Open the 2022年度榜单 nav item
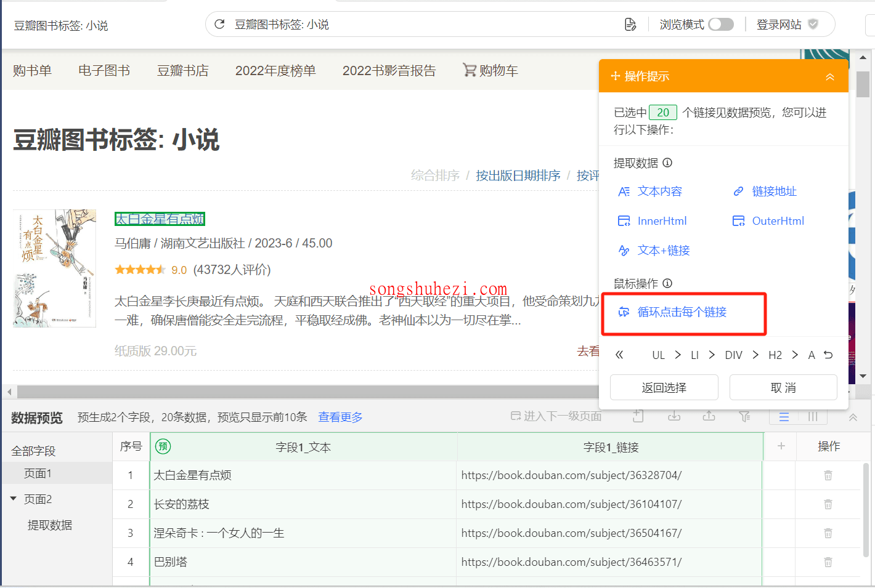 point(275,71)
